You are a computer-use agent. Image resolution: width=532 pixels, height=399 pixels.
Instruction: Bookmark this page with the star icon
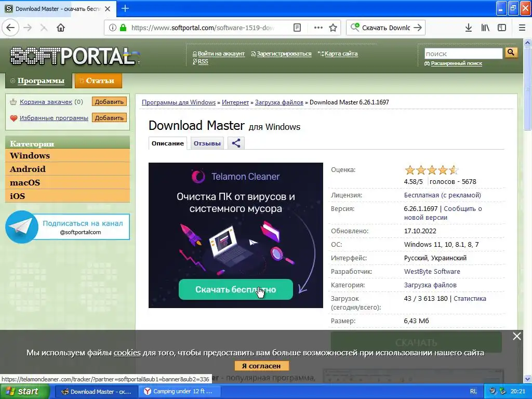pos(333,28)
